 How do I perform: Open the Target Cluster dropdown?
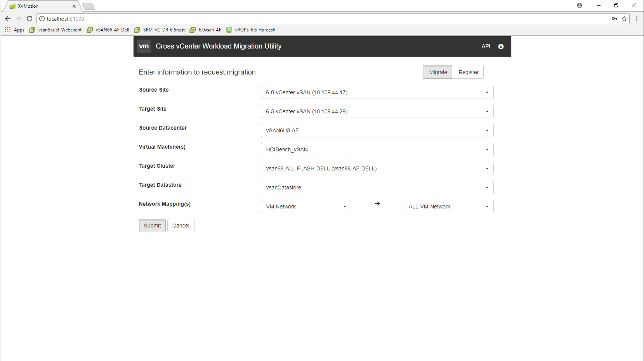[377, 168]
